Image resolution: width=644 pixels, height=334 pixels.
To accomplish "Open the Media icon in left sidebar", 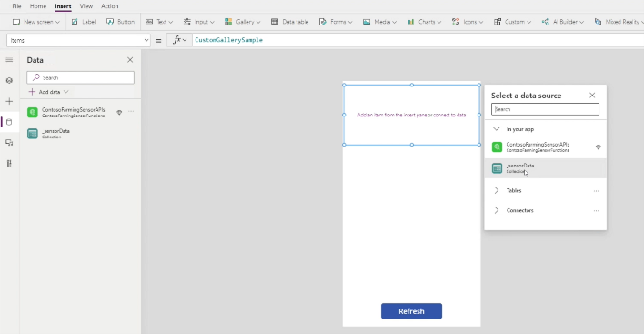I will point(9,143).
